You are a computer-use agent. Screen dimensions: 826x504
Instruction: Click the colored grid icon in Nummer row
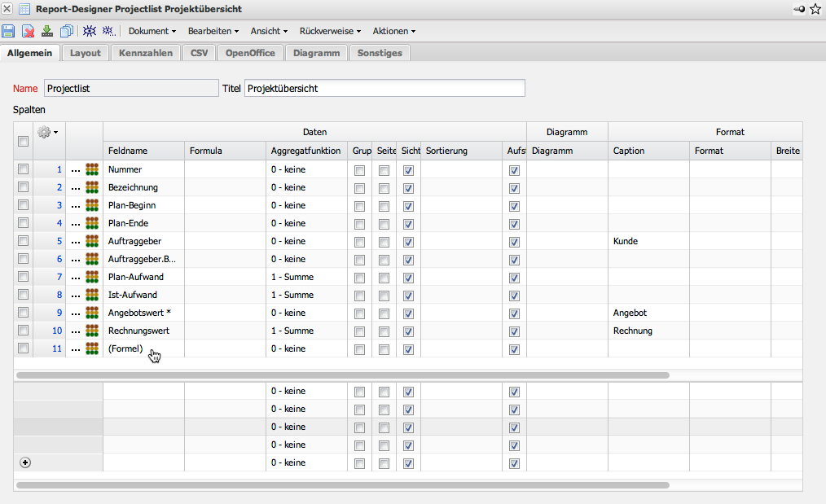pyautogui.click(x=92, y=169)
